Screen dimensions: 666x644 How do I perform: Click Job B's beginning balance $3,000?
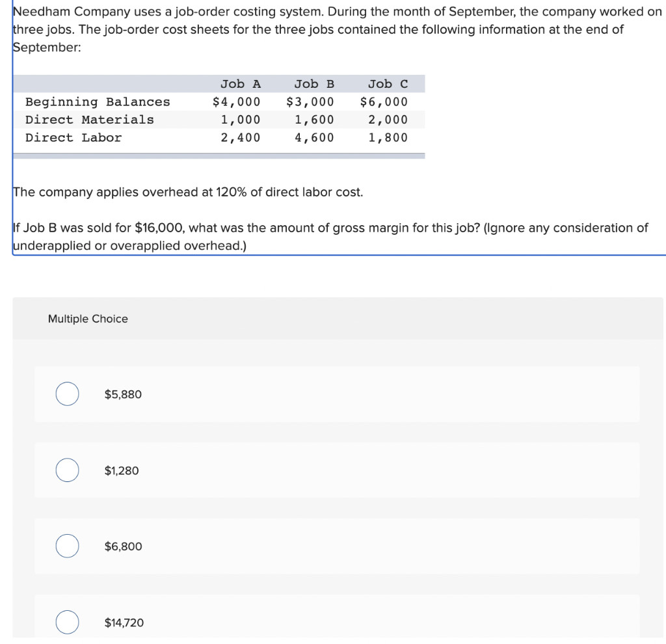pyautogui.click(x=310, y=102)
